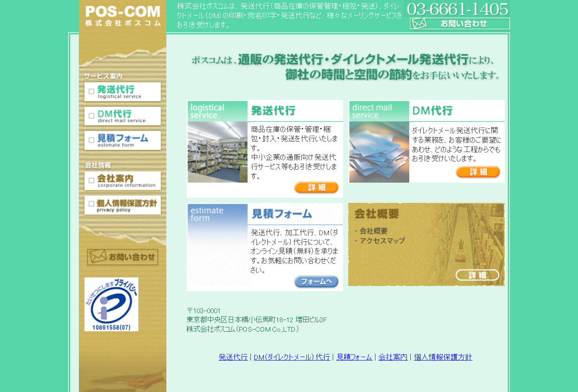Click the ・会社概要 item in company panel

coord(371,231)
